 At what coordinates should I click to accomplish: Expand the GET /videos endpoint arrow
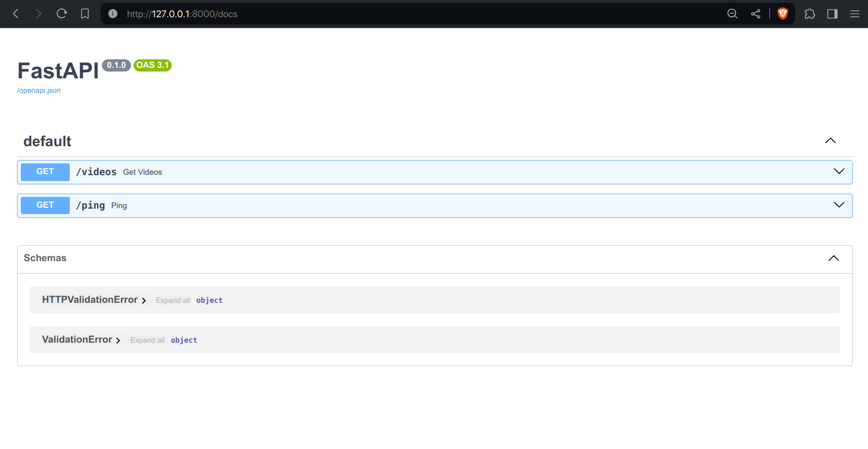pos(839,171)
